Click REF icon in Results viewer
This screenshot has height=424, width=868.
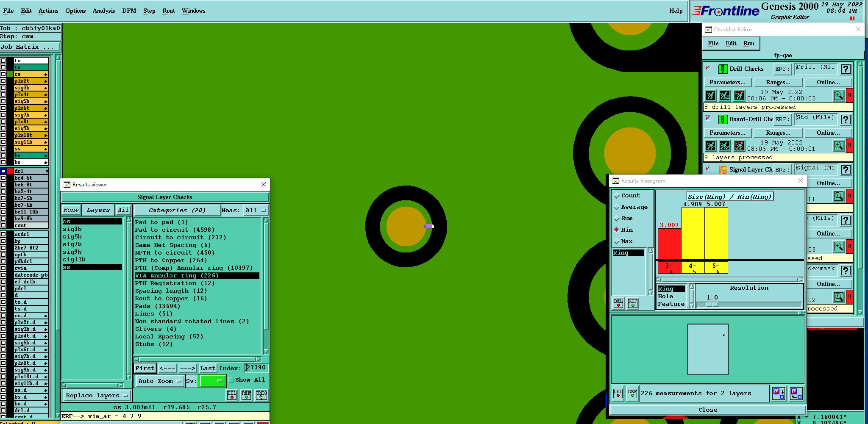coord(246,395)
